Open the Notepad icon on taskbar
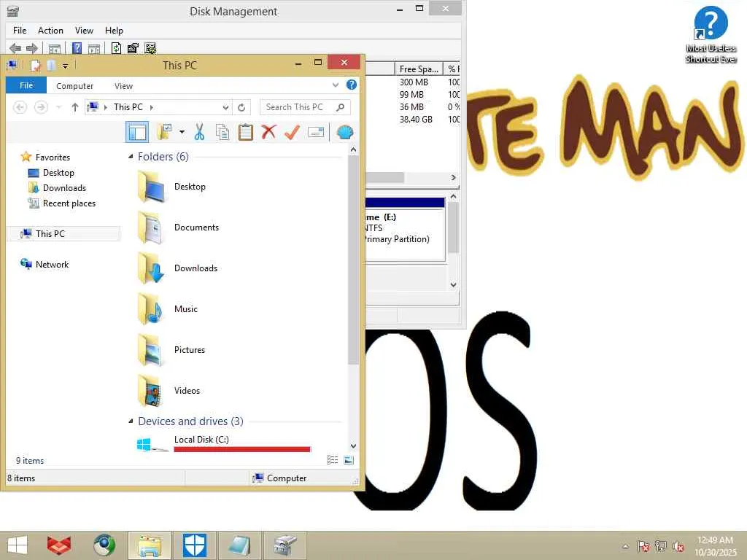This screenshot has width=747, height=560. [239, 545]
